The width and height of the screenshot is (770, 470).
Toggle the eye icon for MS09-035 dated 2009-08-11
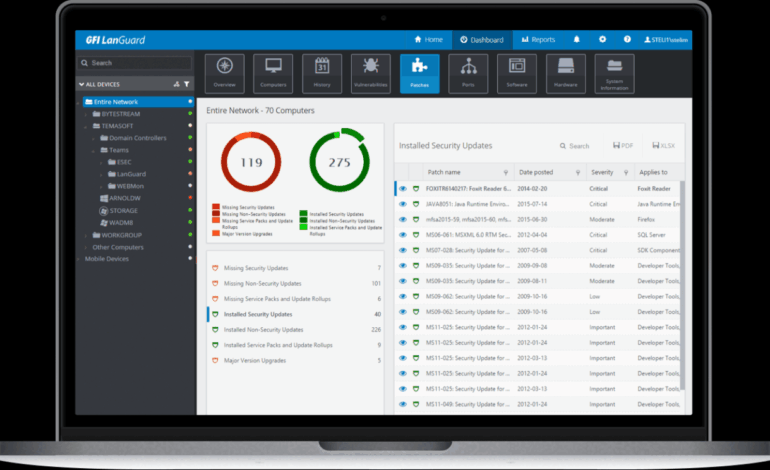coord(403,281)
